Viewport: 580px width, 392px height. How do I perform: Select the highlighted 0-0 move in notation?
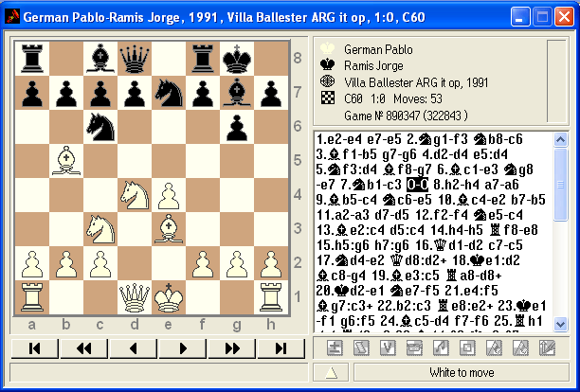418,185
